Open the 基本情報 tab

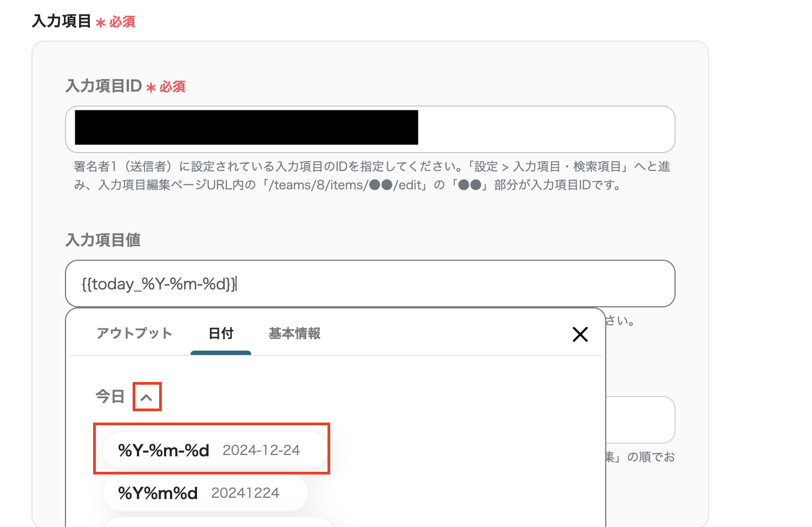294,333
